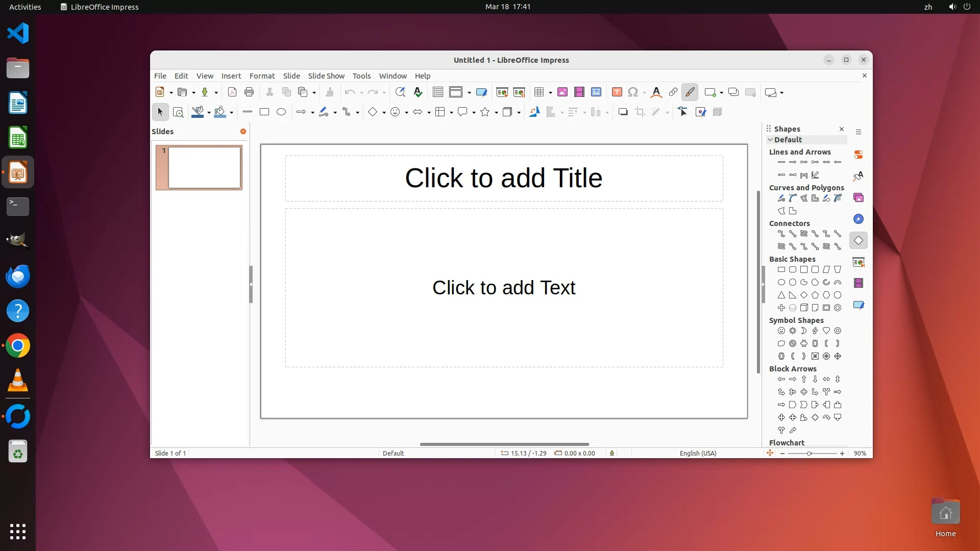Expand the Stars and Banners dropdown arrow
The image size is (980, 551).
click(x=496, y=113)
